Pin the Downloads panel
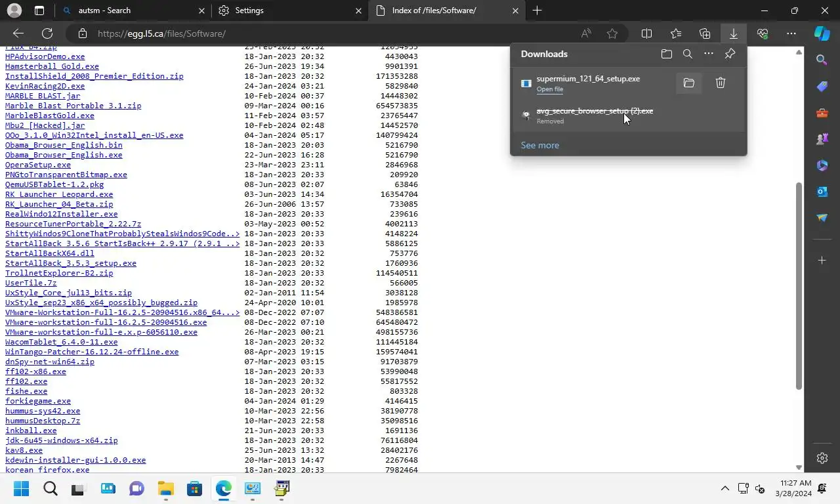The width and height of the screenshot is (840, 504). tap(730, 54)
